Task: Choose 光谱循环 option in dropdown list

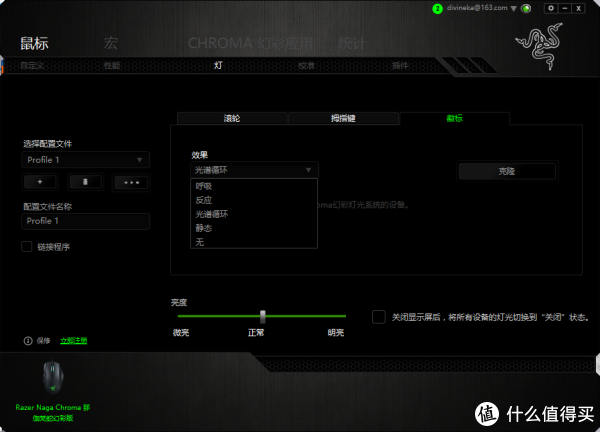Action: 254,214
